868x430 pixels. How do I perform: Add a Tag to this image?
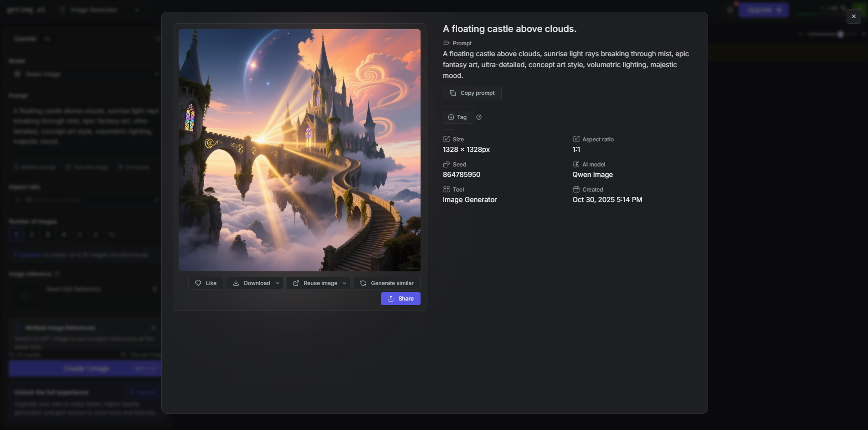[457, 117]
